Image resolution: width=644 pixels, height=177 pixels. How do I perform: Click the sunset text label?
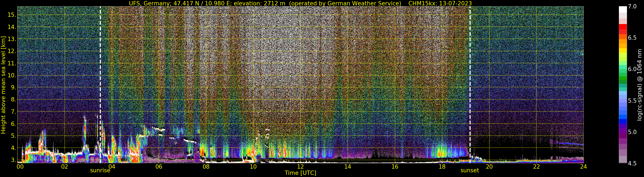pyautogui.click(x=470, y=171)
